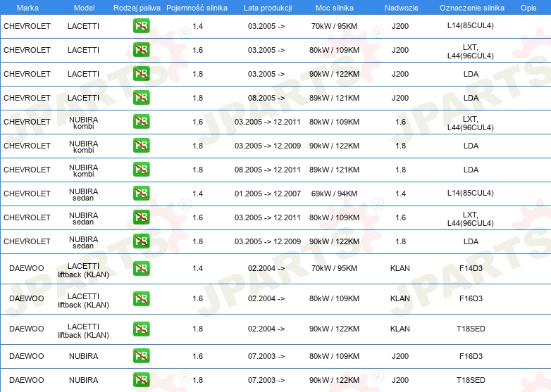Select engine code F14D3
Screen dimensions: 551x392
[x=471, y=268]
